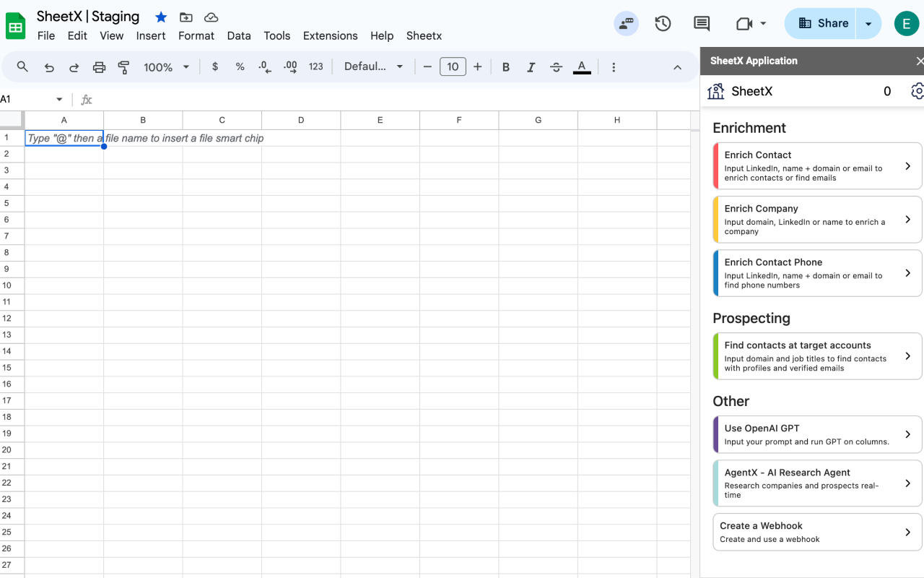This screenshot has height=578, width=924.
Task: Toggle bold formatting
Action: [506, 67]
